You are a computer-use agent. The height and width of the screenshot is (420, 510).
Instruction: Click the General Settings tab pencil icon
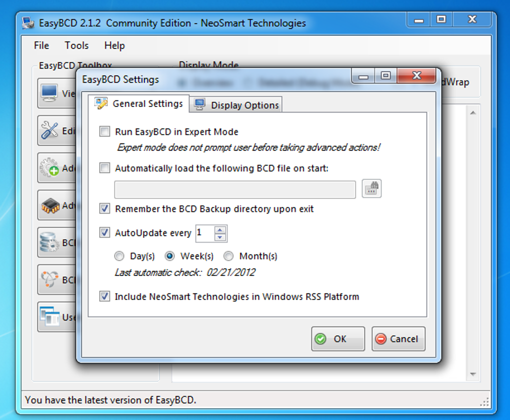(x=101, y=103)
